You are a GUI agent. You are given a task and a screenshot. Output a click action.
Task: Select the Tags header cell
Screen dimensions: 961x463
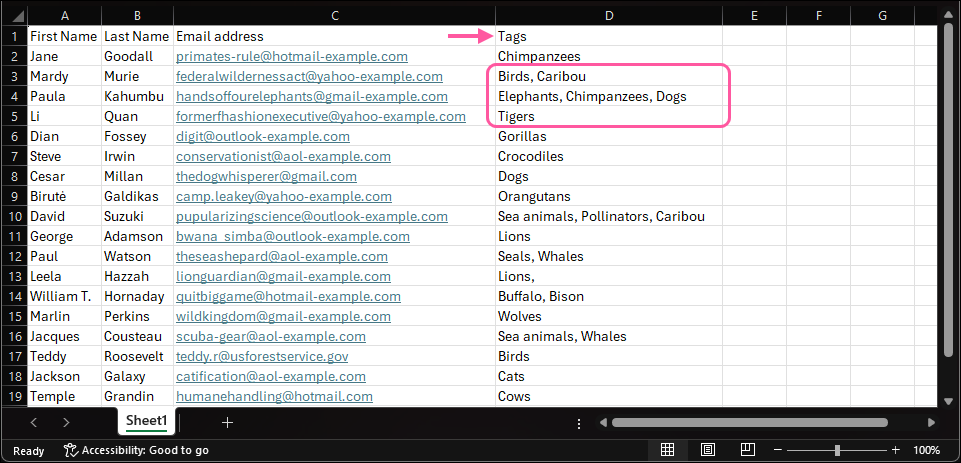[x=608, y=36]
